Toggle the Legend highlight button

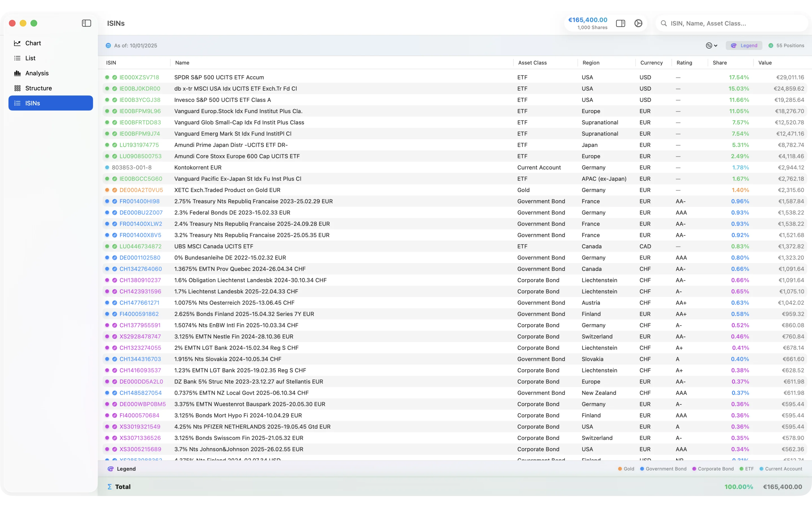744,45
